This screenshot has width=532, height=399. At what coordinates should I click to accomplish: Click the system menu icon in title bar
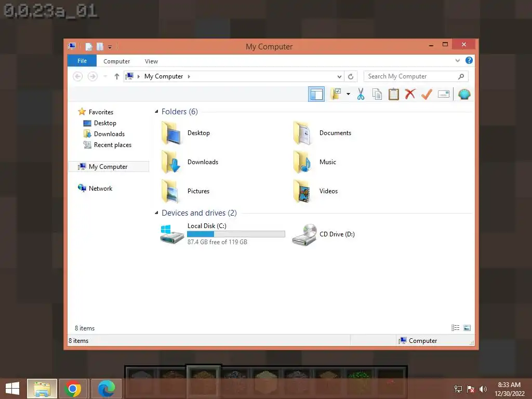click(x=72, y=46)
